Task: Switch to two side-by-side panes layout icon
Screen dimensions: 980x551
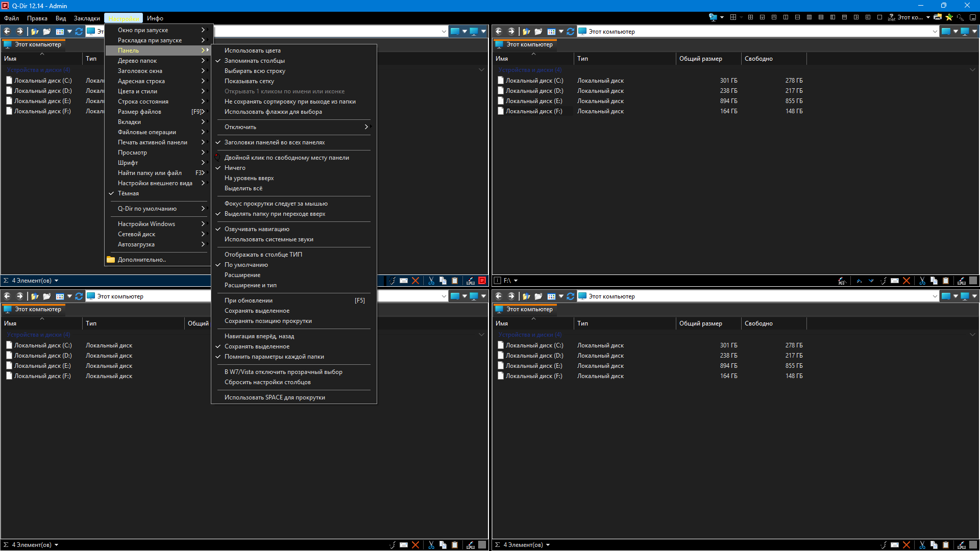Action: coord(786,17)
